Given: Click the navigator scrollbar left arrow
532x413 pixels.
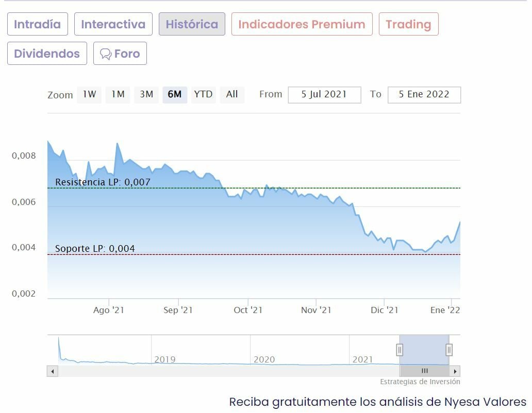Looking at the screenshot, I should [52, 371].
